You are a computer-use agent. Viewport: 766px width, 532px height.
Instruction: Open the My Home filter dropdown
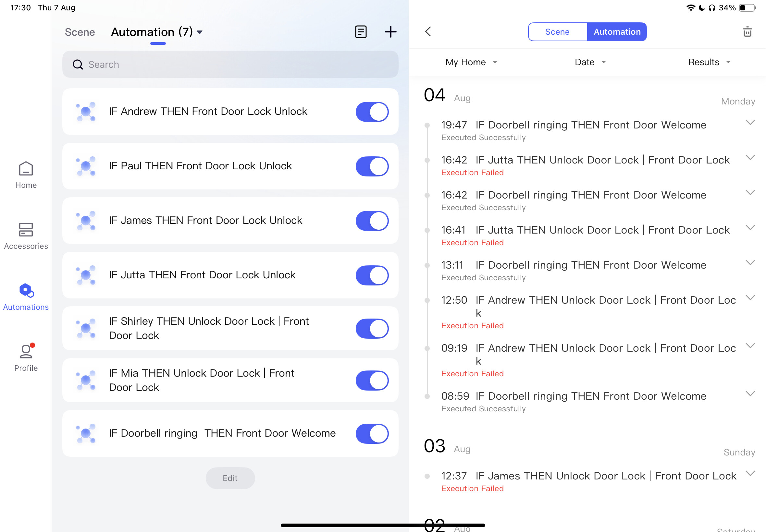[471, 62]
